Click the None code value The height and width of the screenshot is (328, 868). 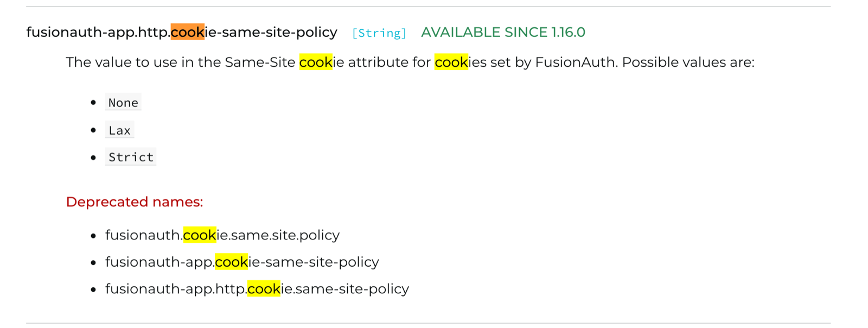pos(123,102)
